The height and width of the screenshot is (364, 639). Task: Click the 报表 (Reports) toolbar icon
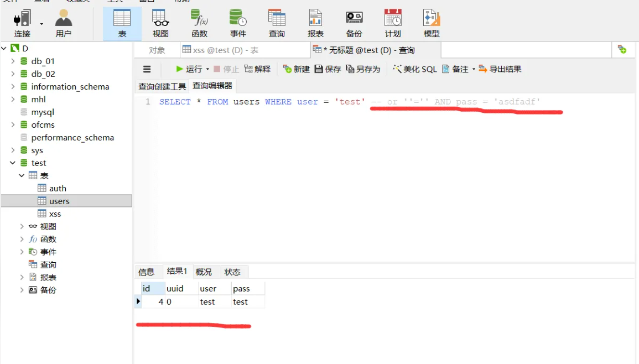[x=315, y=22]
